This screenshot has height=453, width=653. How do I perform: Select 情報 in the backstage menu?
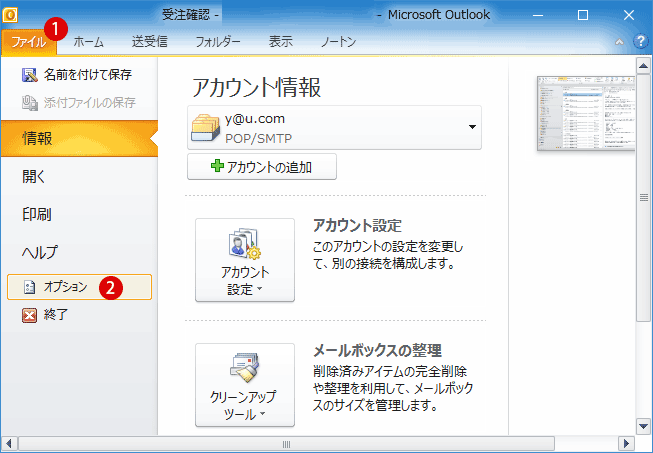pos(80,138)
